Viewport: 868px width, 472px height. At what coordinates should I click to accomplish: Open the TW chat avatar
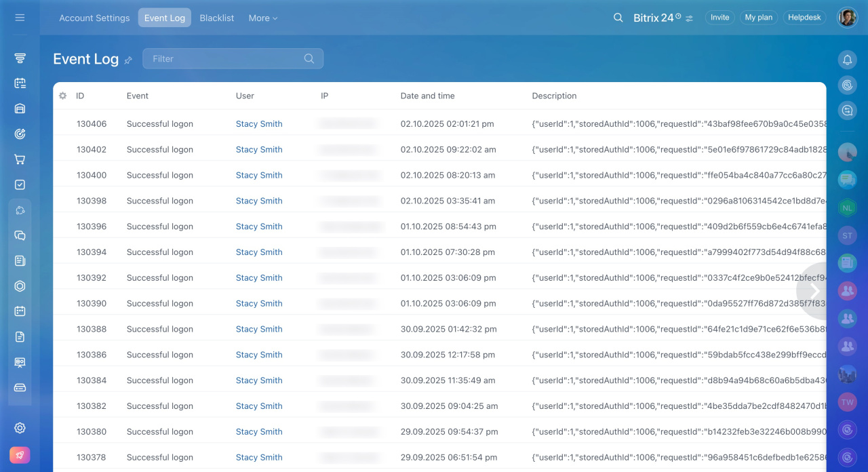pyautogui.click(x=847, y=402)
